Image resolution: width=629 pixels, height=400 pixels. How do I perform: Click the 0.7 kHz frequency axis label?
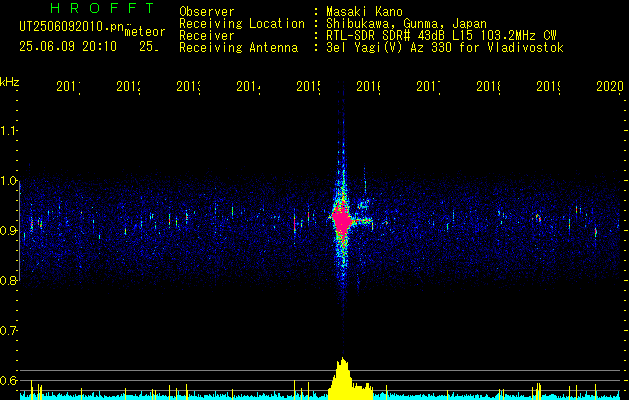[8, 331]
